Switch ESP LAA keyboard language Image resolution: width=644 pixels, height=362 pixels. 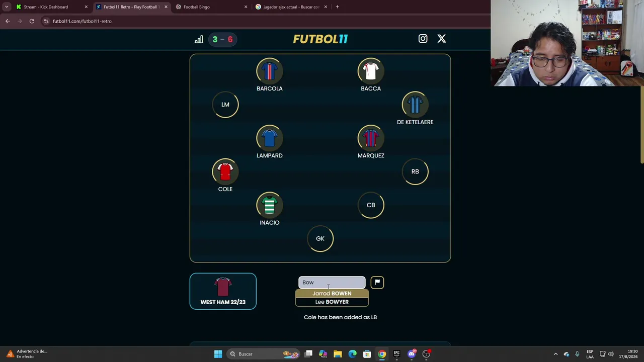coord(590,354)
